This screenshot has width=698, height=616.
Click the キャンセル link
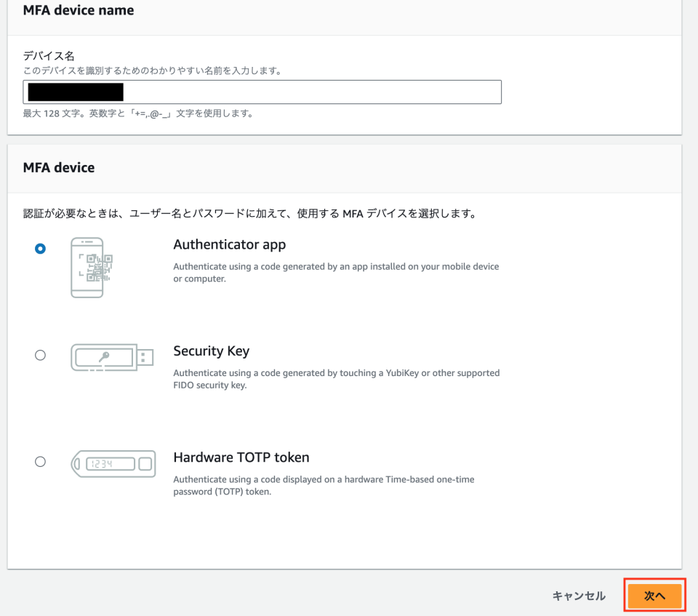pos(578,595)
